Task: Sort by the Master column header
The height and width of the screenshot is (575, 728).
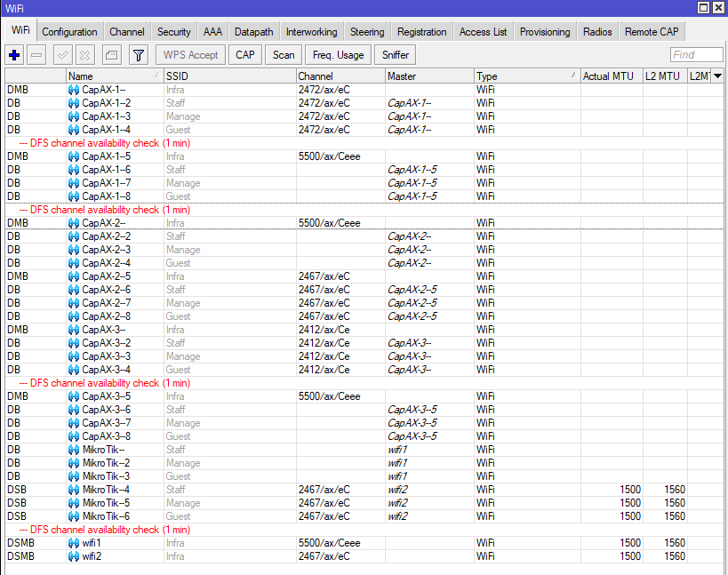Action: coord(429,76)
